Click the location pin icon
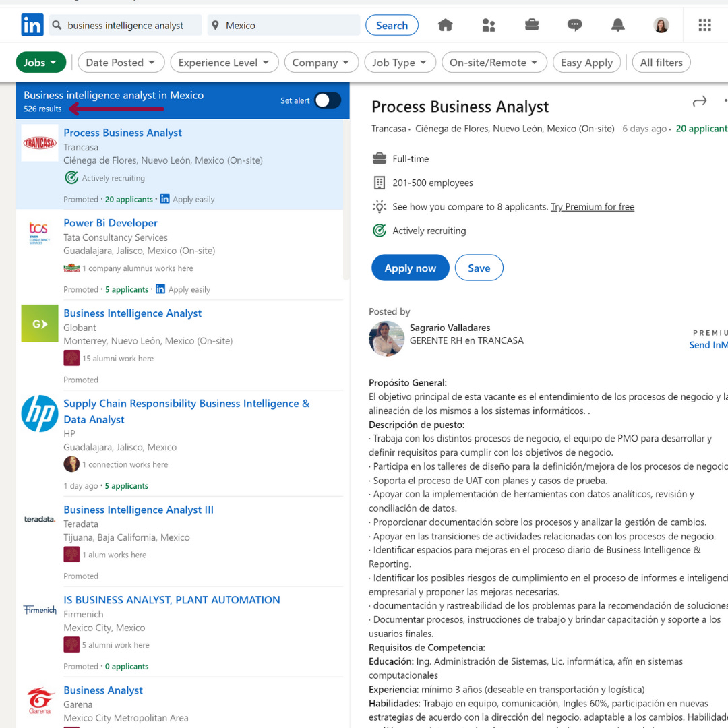The width and height of the screenshot is (728, 728). pos(215,25)
